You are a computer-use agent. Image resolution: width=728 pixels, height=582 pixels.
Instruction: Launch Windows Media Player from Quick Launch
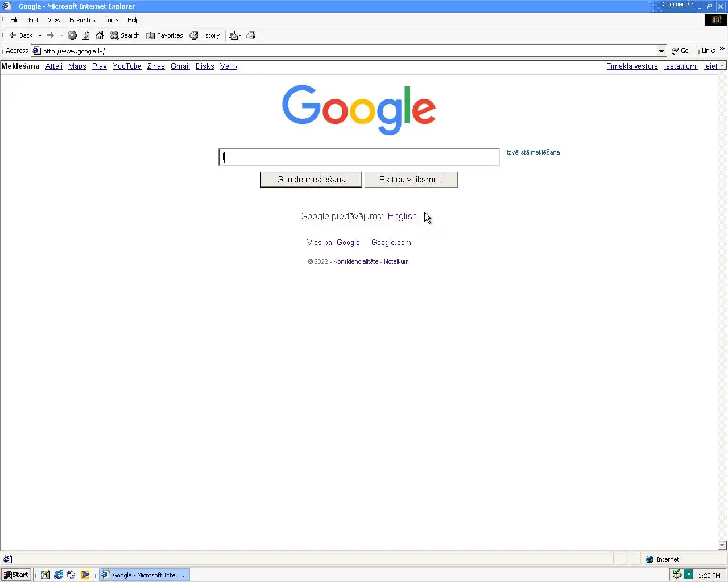(x=85, y=575)
